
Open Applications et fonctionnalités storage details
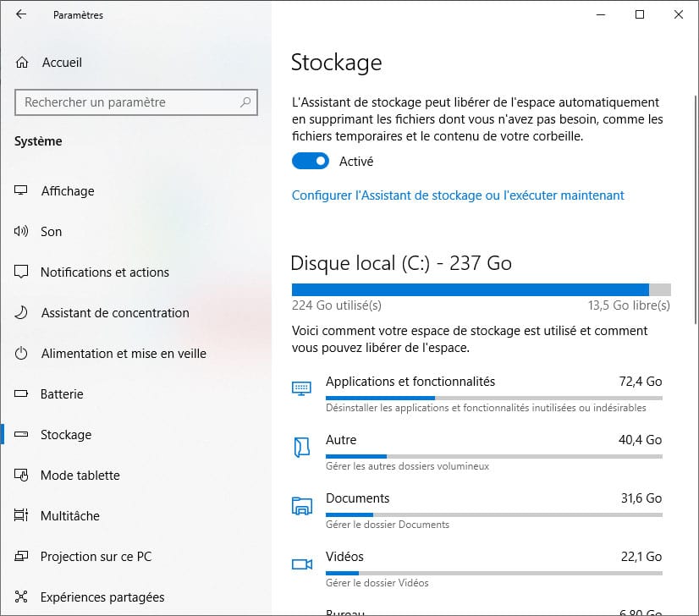point(477,395)
